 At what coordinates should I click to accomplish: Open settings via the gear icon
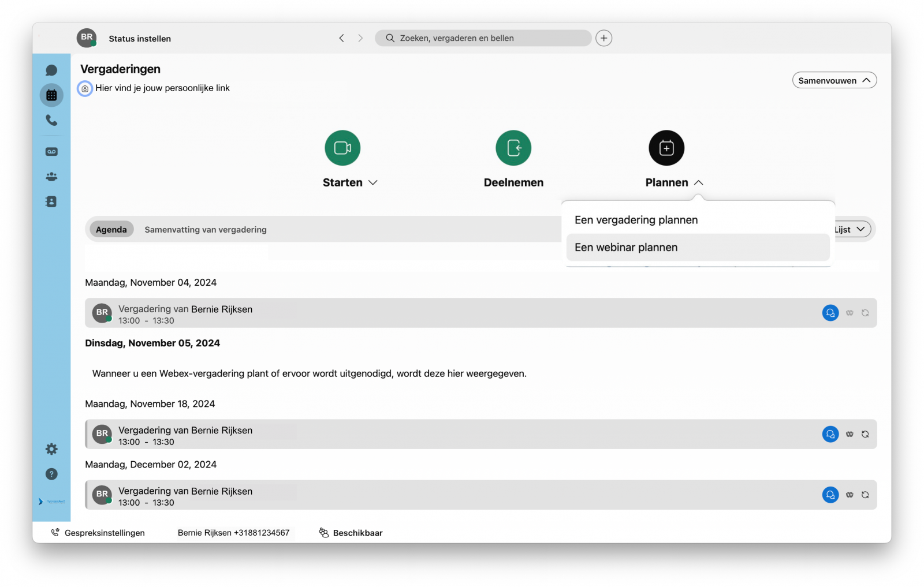51,448
